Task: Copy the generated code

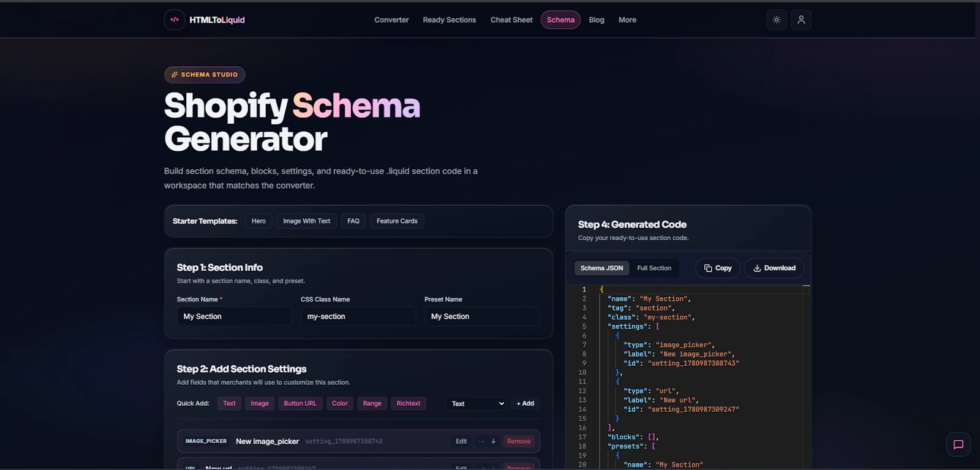Action: click(718, 268)
